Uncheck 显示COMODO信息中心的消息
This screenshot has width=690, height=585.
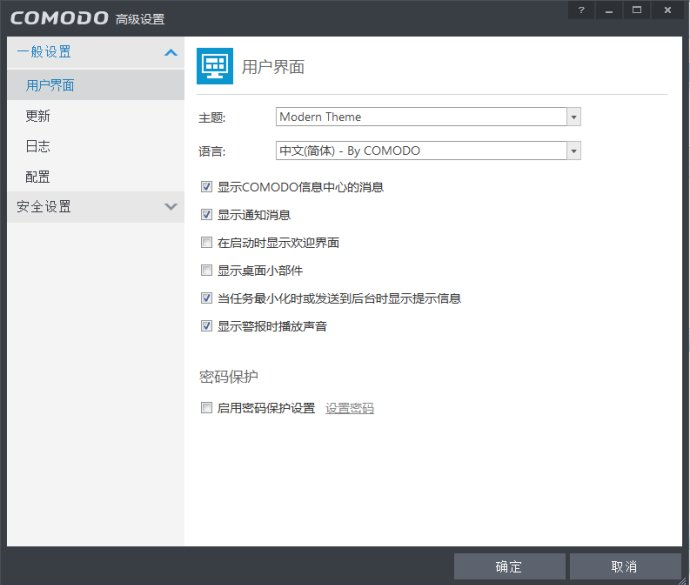tap(206, 187)
